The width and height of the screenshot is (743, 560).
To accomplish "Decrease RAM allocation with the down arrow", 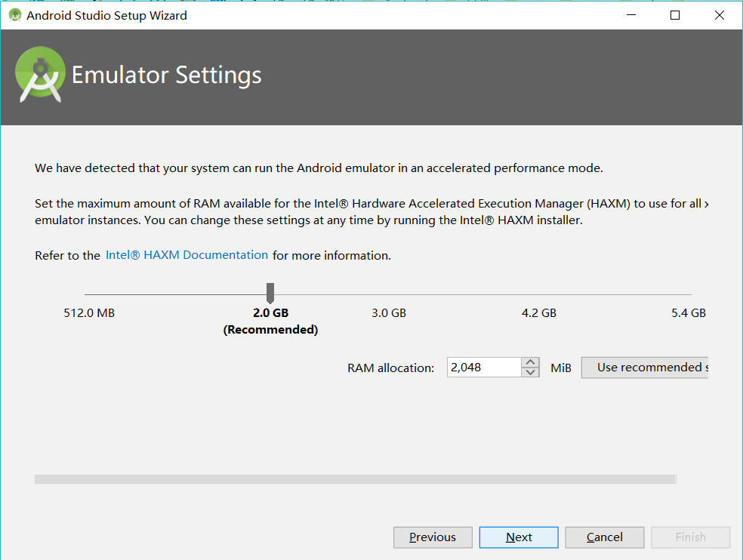I will tap(530, 372).
